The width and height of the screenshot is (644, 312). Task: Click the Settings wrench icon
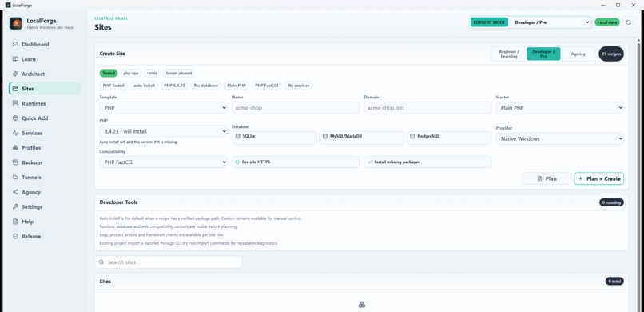tap(16, 206)
